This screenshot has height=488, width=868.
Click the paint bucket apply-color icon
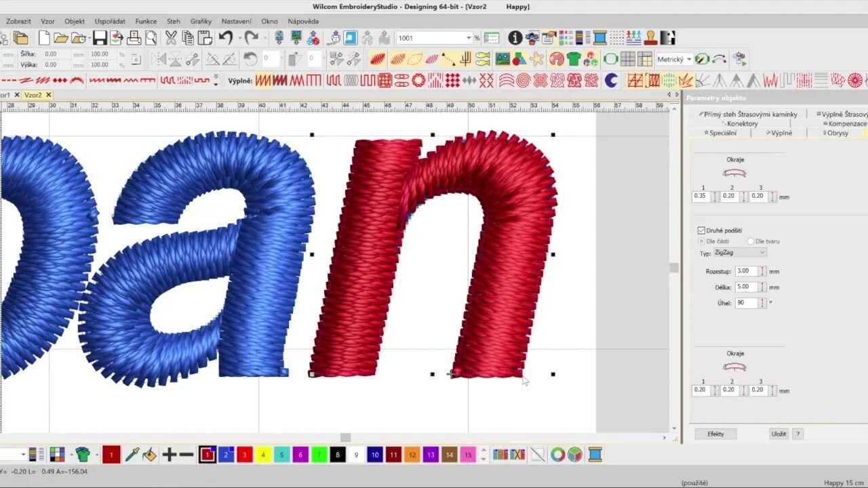149,455
